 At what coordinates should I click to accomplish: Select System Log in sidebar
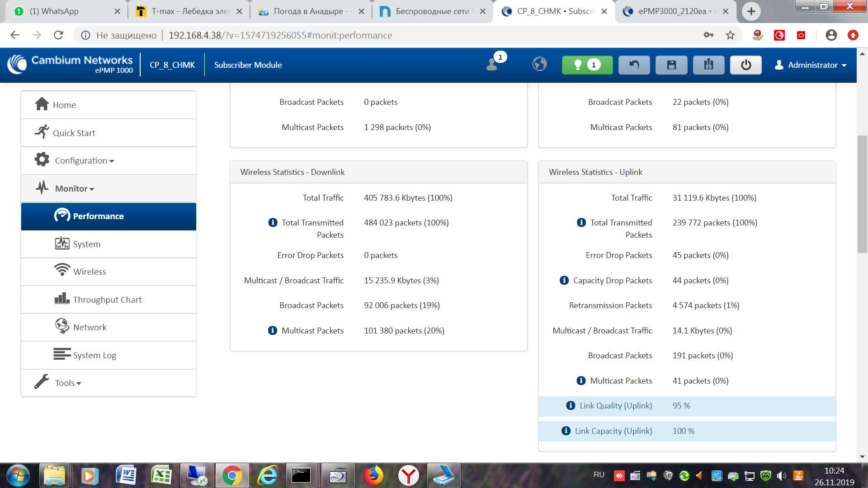click(x=94, y=355)
